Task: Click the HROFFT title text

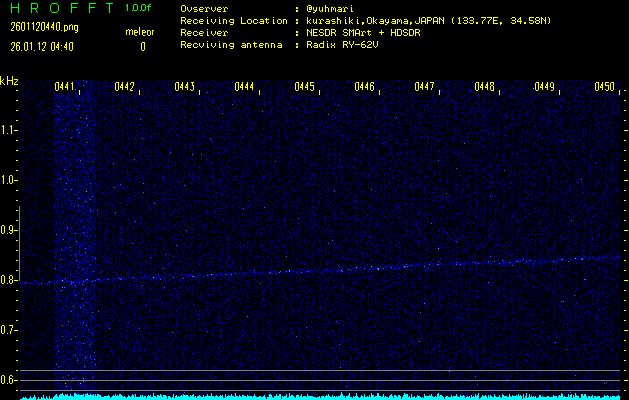Action: tap(60, 8)
